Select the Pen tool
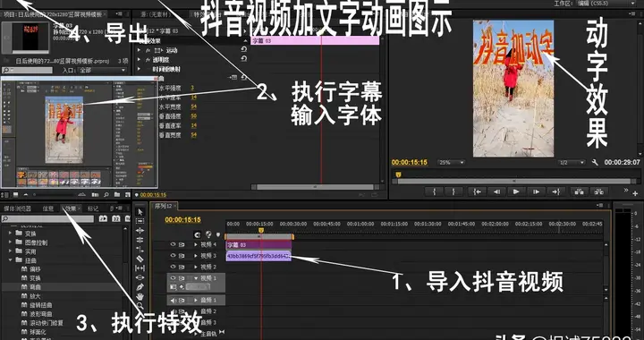Image resolution: width=644 pixels, height=340 pixels. (x=140, y=286)
